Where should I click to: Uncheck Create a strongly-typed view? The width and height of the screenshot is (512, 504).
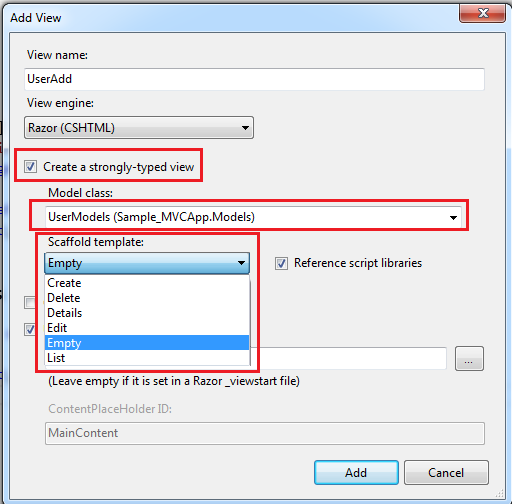(x=30, y=166)
